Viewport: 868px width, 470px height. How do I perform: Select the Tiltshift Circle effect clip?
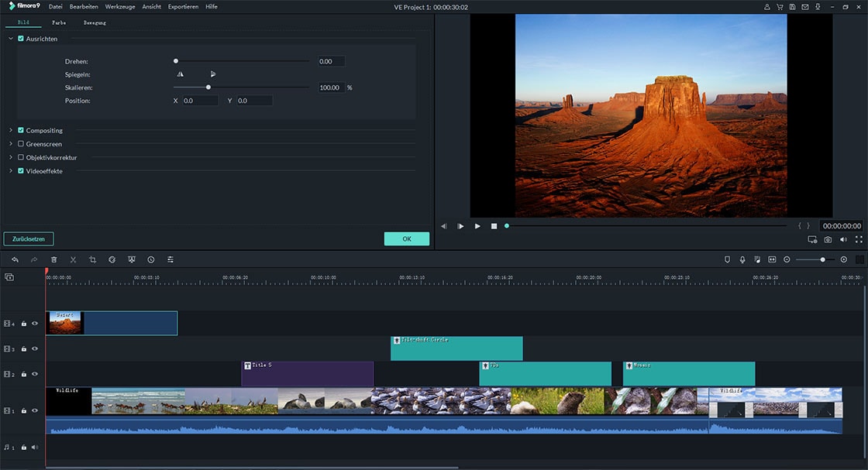coord(456,348)
